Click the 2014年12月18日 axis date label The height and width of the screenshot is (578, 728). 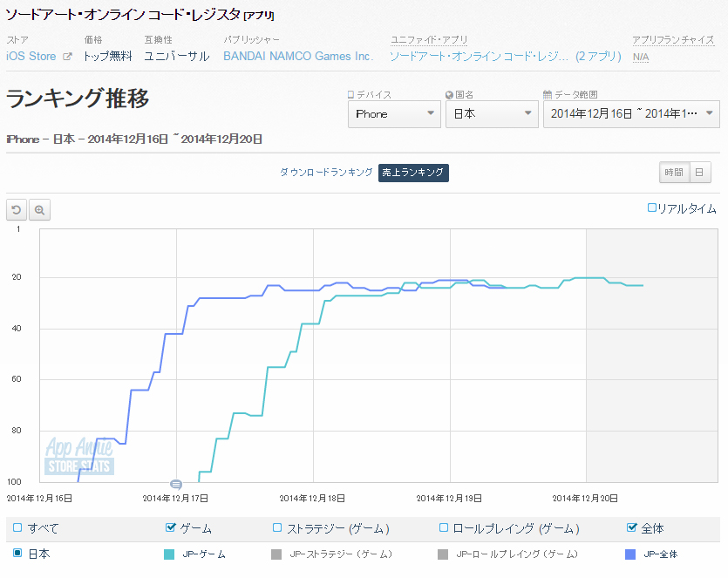pos(312,498)
